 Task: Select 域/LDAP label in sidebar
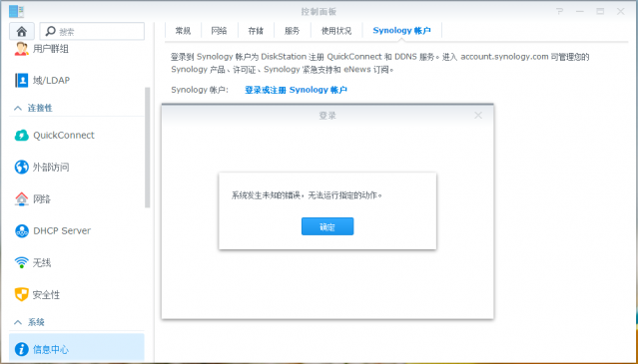tap(51, 80)
